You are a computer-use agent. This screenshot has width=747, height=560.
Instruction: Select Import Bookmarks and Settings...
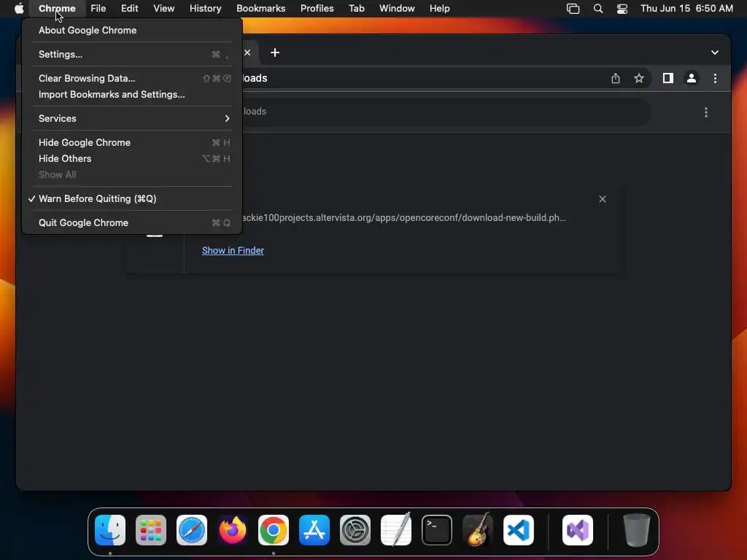point(132,94)
